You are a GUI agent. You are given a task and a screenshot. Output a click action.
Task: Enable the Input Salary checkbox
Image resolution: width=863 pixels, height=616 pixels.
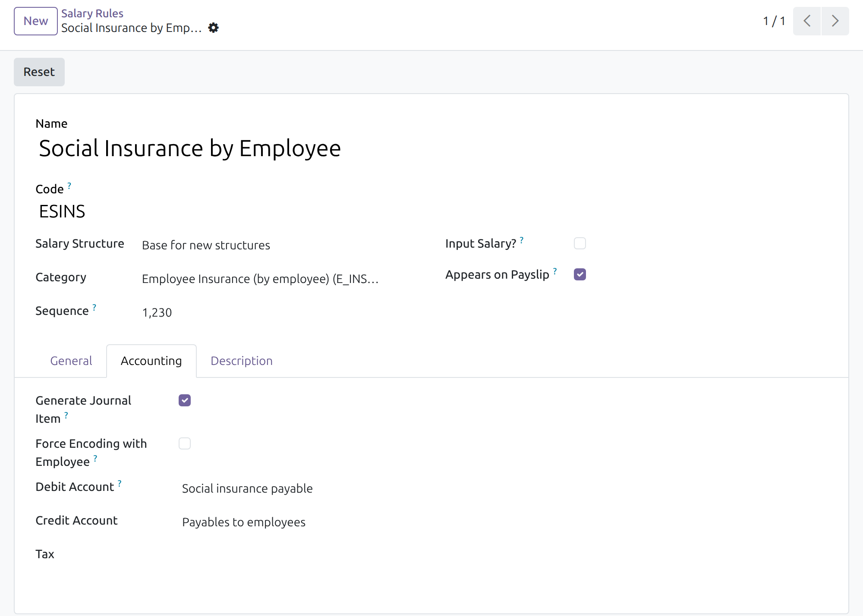click(x=580, y=243)
